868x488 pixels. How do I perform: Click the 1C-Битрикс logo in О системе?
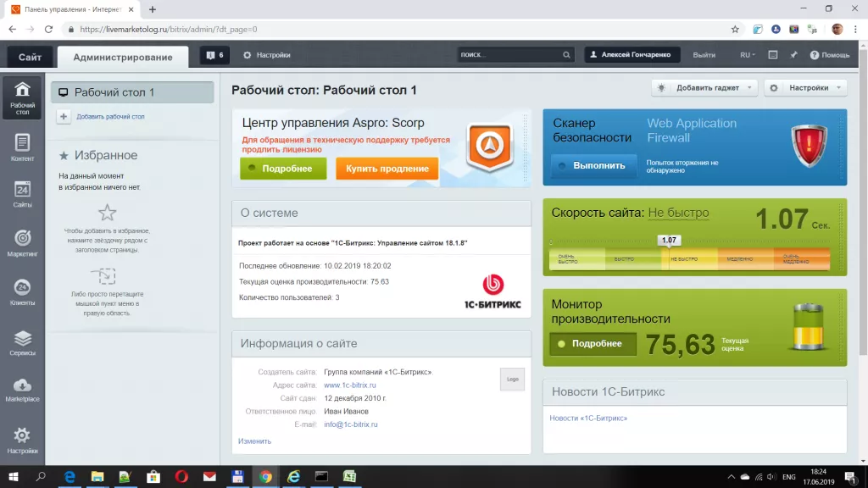coord(492,291)
